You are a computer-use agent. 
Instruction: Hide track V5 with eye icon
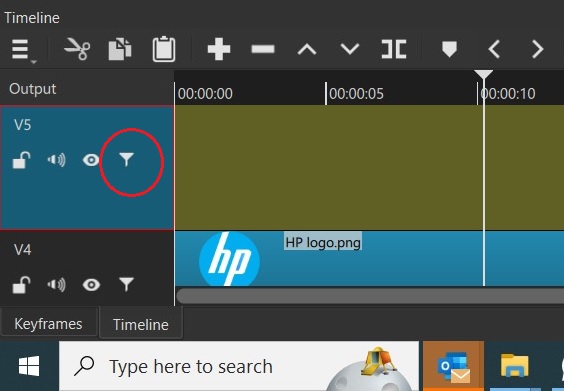tap(91, 160)
